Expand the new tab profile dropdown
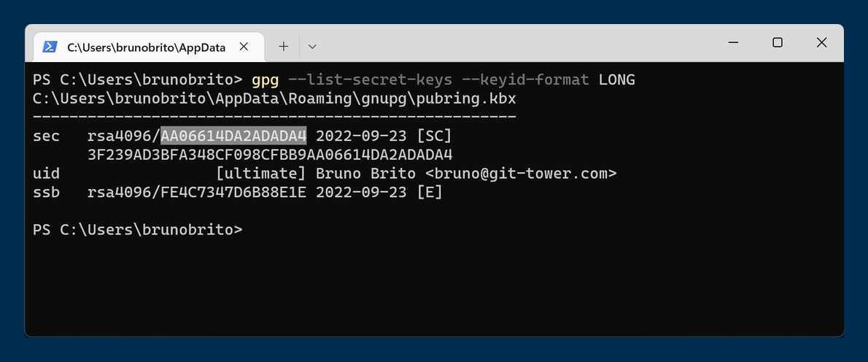This screenshot has width=868, height=362. (x=312, y=47)
